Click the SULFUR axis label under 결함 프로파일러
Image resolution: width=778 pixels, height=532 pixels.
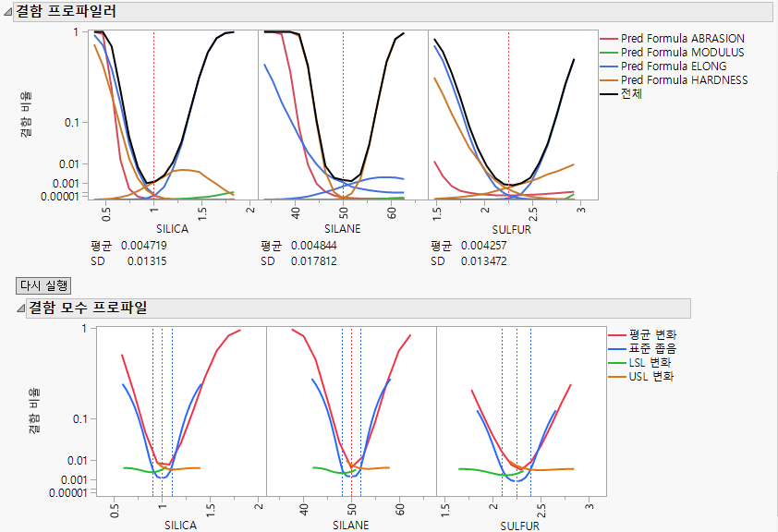(512, 230)
